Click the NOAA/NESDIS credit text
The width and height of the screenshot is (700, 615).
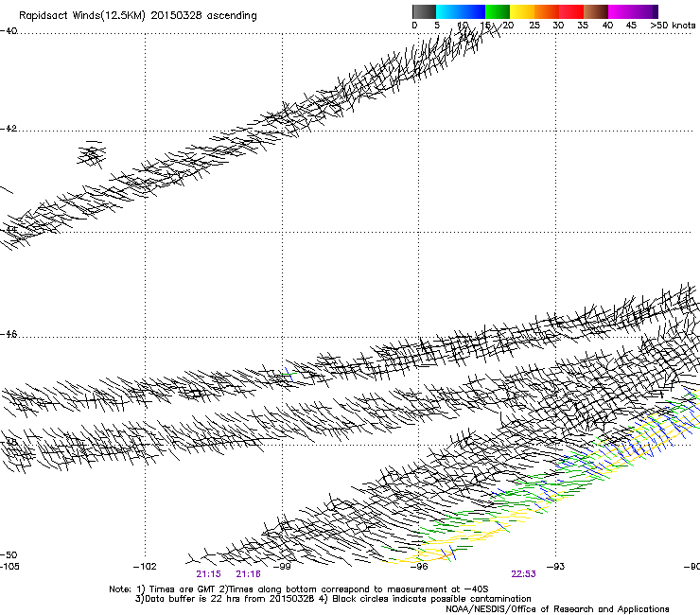[557, 609]
